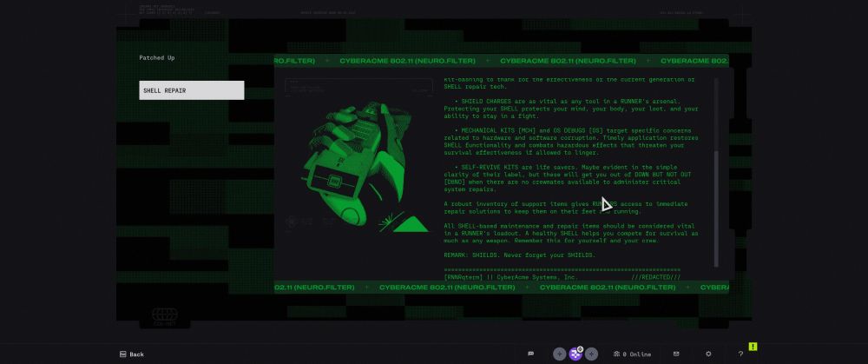Click the lore text vertical scrollbar
Screen dimensions: 868x364
tap(716, 174)
